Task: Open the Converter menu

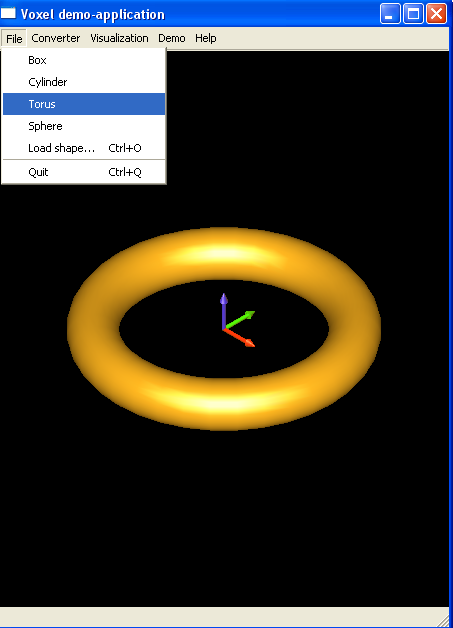Action: pyautogui.click(x=56, y=38)
